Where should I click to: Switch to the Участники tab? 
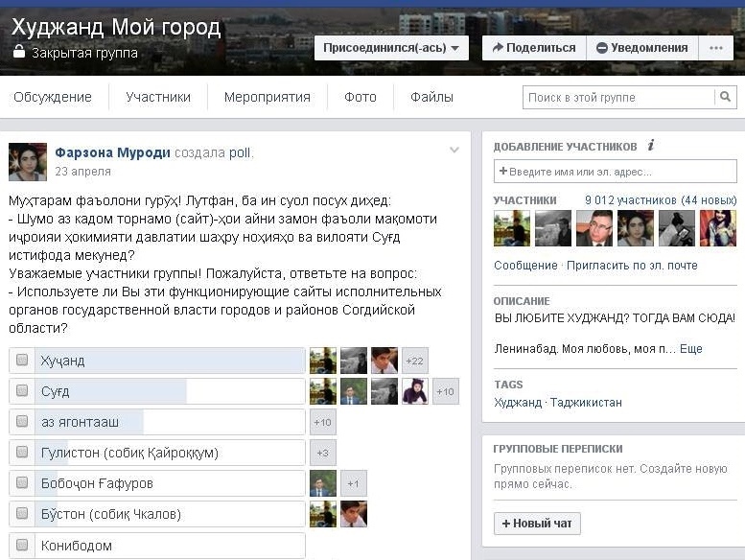(x=158, y=97)
